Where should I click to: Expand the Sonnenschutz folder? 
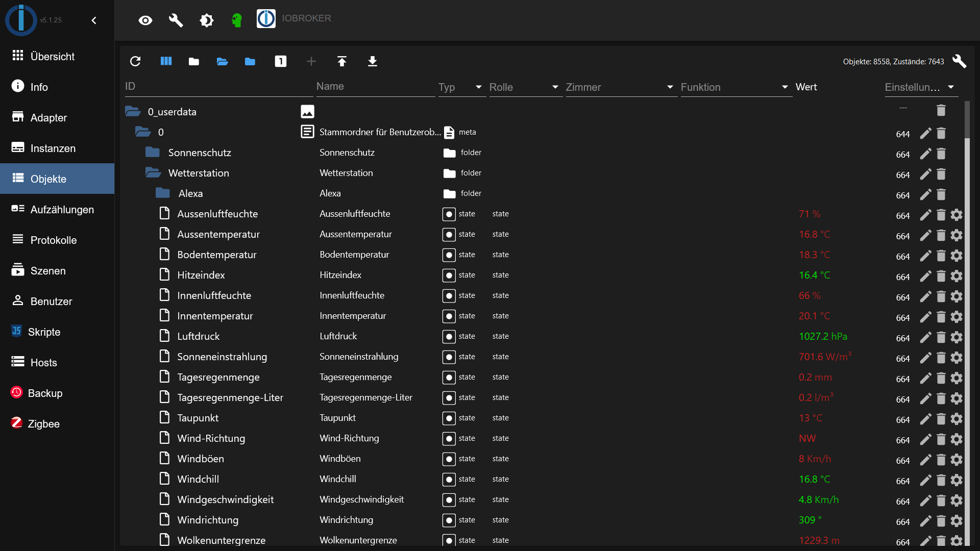[153, 152]
